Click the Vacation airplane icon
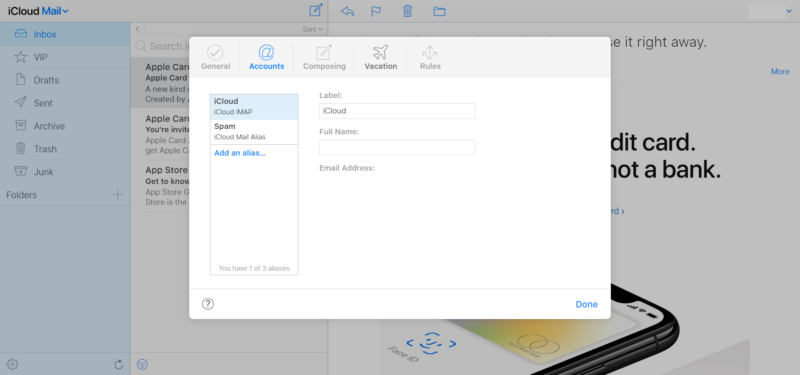 [x=381, y=52]
